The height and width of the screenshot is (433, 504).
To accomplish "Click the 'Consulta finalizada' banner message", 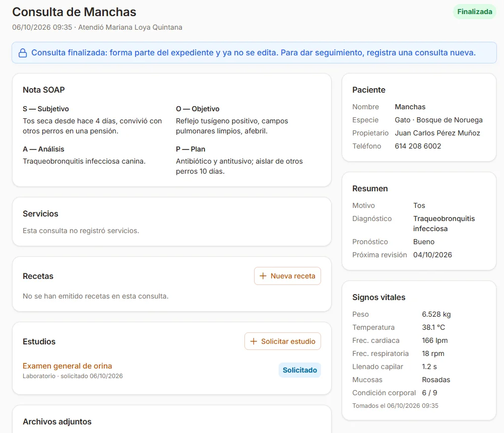I will point(254,53).
